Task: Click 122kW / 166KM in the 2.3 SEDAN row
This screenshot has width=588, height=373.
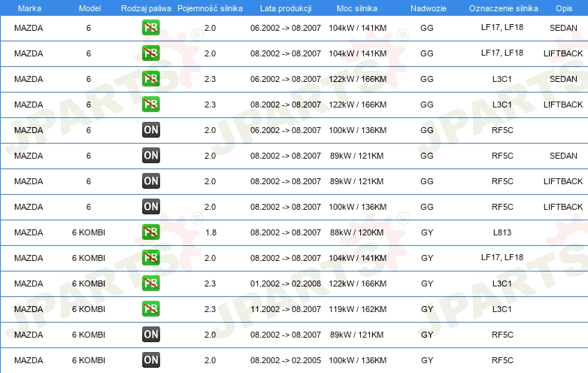Action: tap(357, 79)
